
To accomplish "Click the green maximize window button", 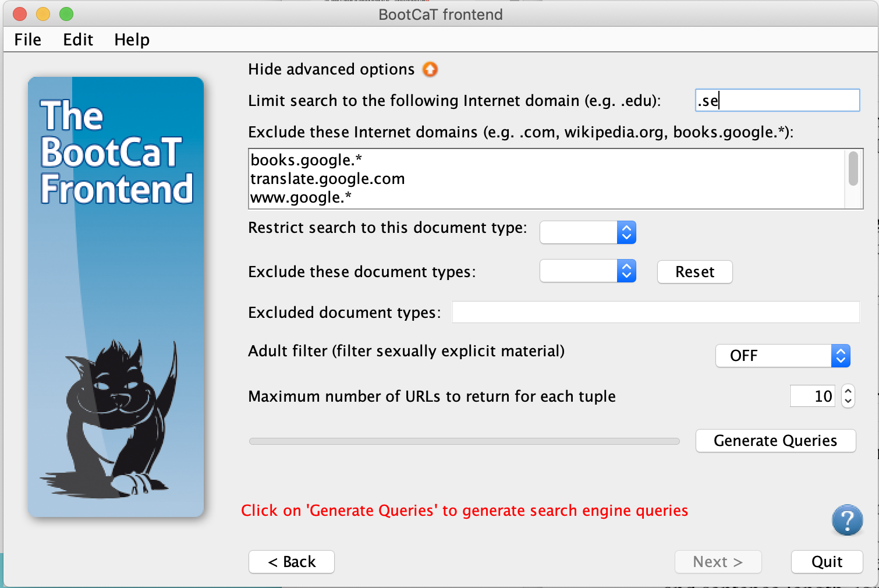I will pyautogui.click(x=66, y=14).
